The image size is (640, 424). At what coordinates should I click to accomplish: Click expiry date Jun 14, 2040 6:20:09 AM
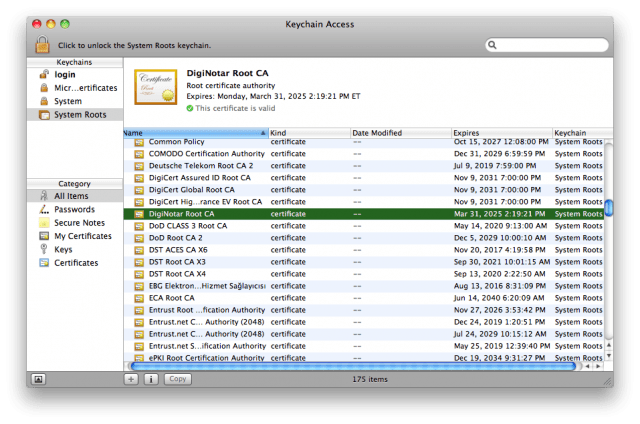tap(499, 298)
